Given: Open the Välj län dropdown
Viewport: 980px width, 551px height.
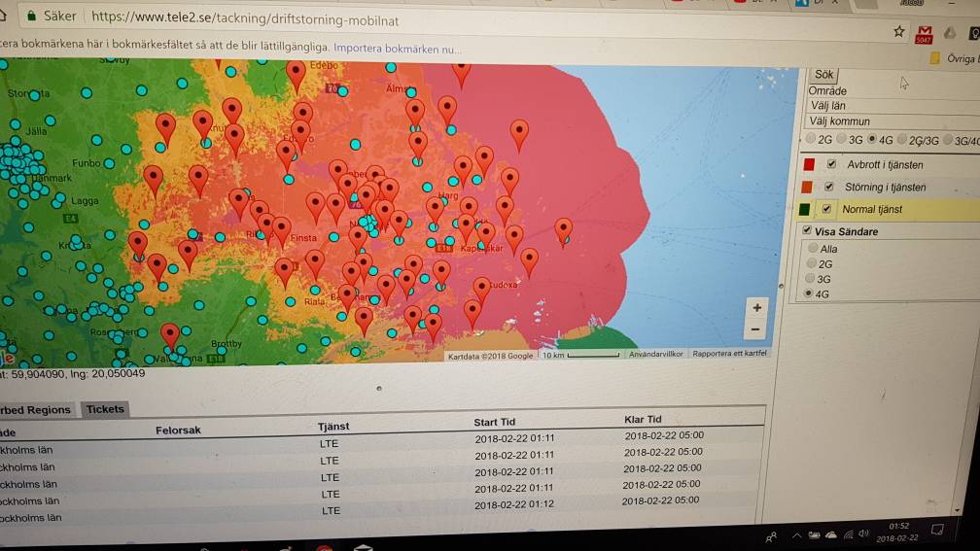Looking at the screenshot, I should click(892, 106).
